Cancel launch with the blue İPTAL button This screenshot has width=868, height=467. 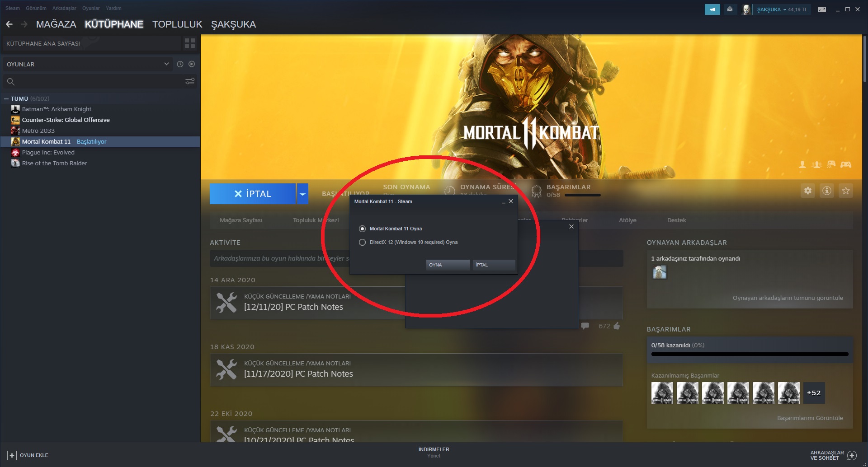[253, 194]
